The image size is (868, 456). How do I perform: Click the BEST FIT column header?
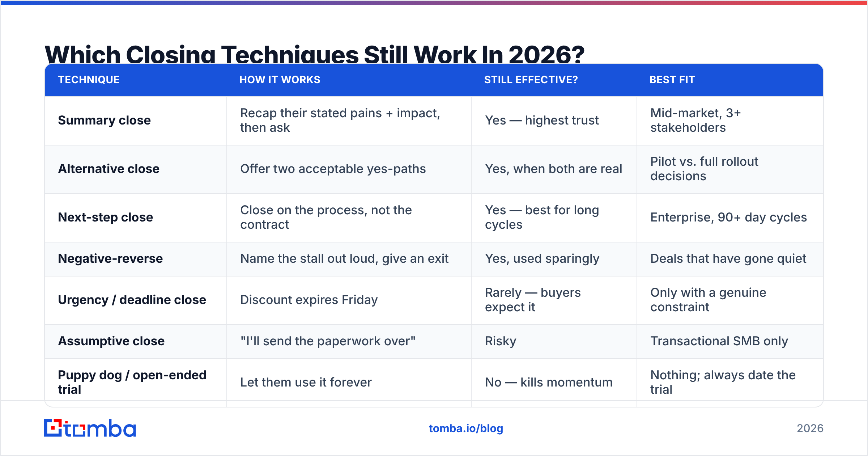coord(672,80)
